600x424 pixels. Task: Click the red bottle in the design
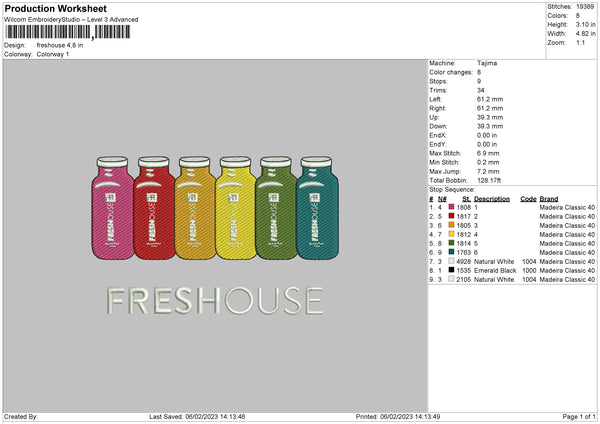tap(154, 208)
